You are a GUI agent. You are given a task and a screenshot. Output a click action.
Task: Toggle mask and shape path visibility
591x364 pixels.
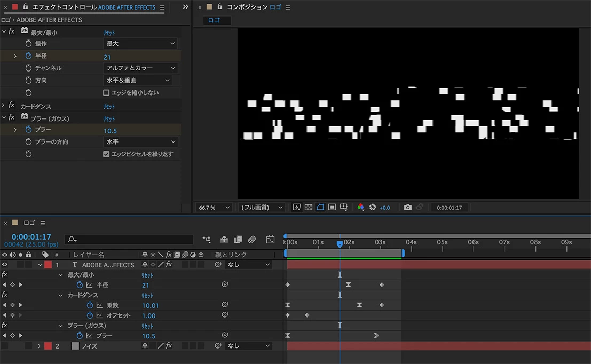click(x=320, y=207)
